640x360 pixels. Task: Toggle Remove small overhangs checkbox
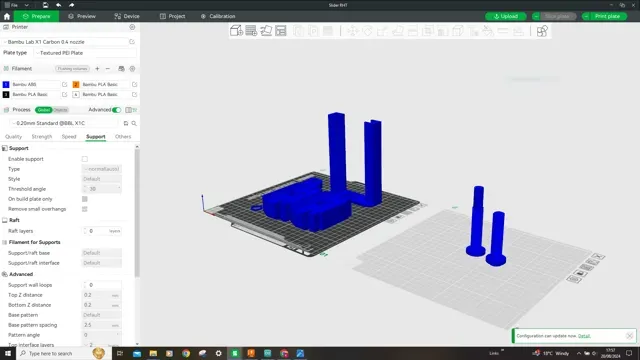pos(84,209)
